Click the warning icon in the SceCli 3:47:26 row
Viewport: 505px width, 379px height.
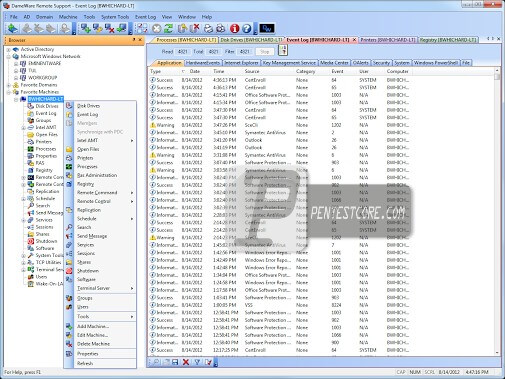pyautogui.click(x=153, y=125)
